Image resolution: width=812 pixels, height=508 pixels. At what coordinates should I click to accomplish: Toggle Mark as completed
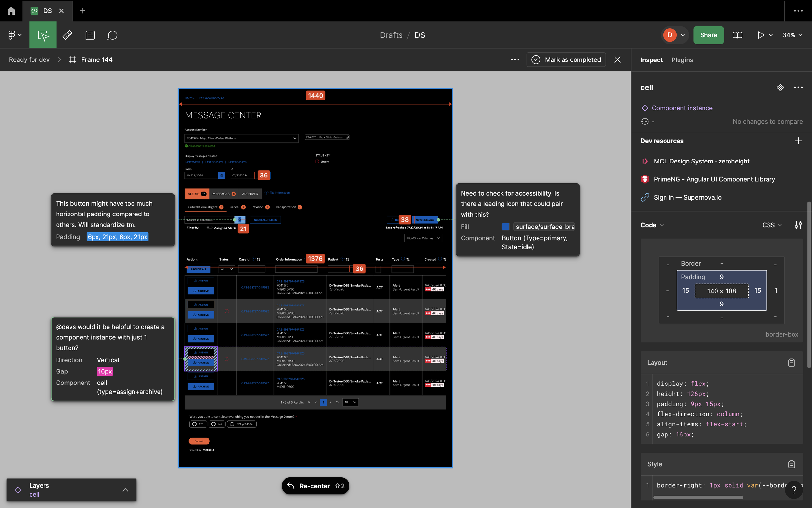566,59
